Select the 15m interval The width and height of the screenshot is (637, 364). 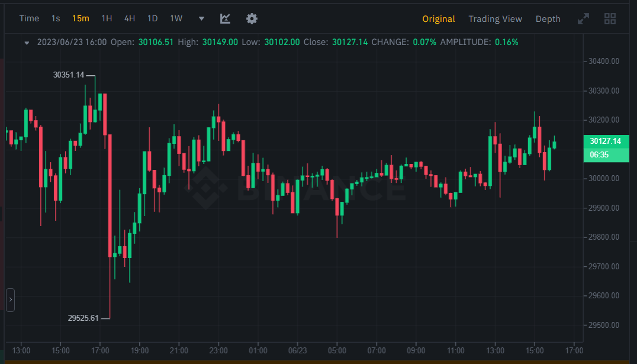tap(81, 19)
